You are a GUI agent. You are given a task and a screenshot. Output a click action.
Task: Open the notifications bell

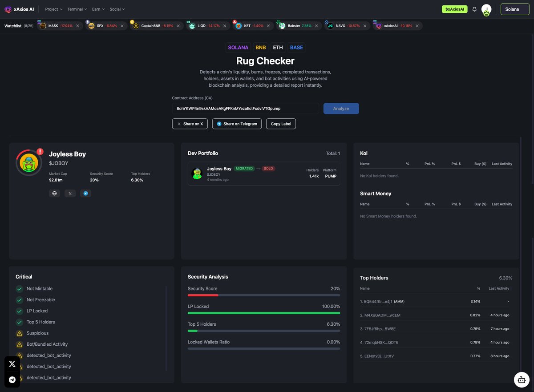coord(474,9)
